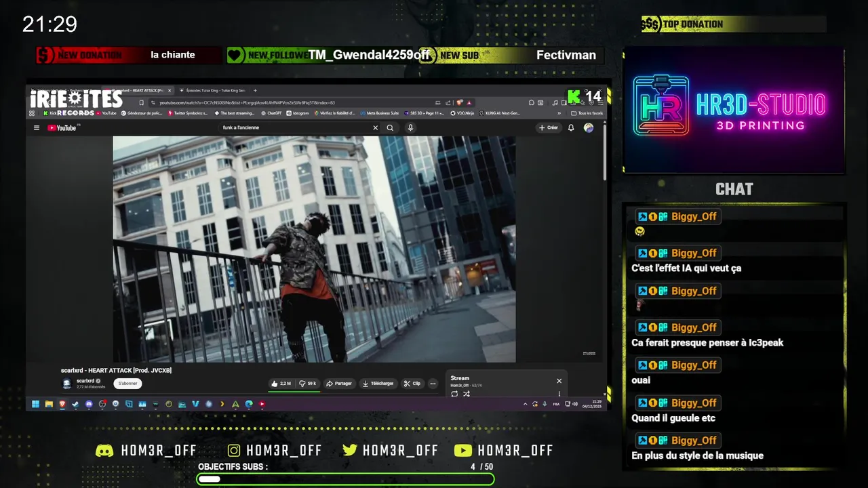The height and width of the screenshot is (488, 868).
Task: Click new sub name Fectivman
Action: tap(566, 55)
